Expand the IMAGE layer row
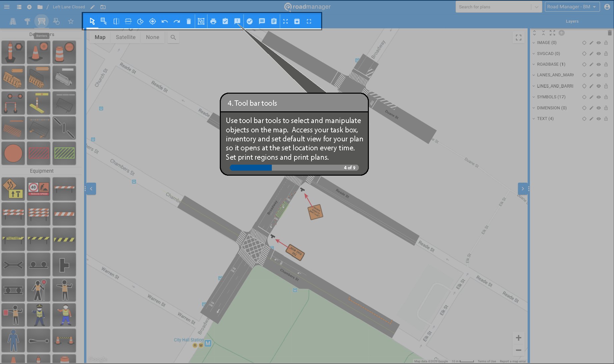The width and height of the screenshot is (614, 364). click(534, 43)
